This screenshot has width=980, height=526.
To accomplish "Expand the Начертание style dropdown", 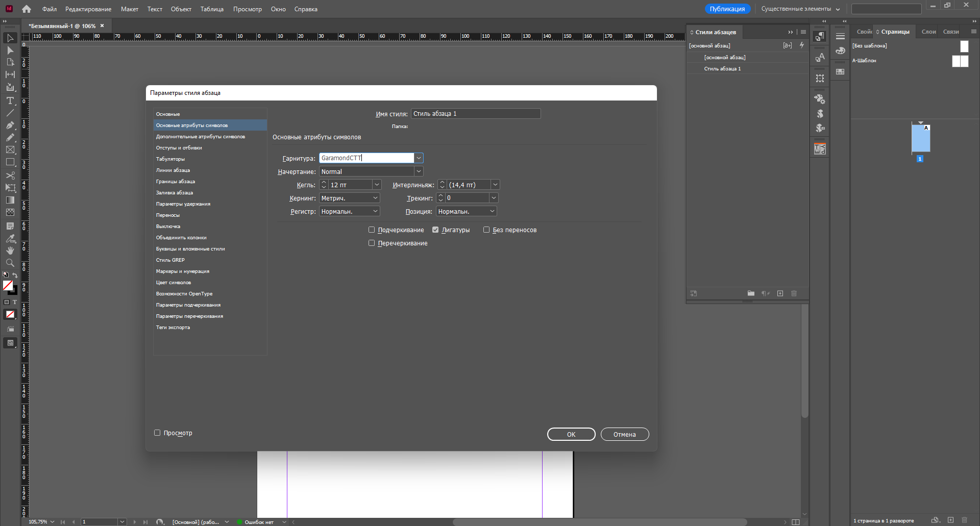I will tap(419, 172).
